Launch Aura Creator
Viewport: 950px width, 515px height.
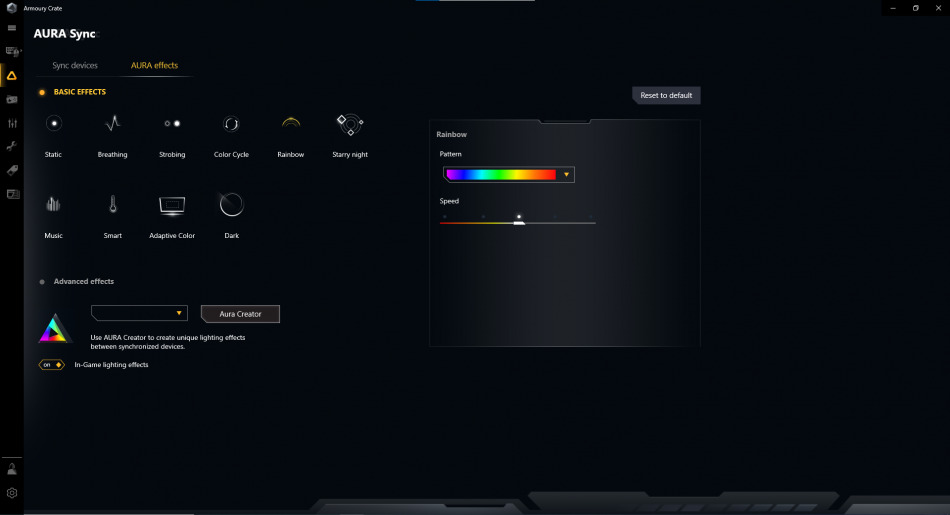click(x=240, y=314)
